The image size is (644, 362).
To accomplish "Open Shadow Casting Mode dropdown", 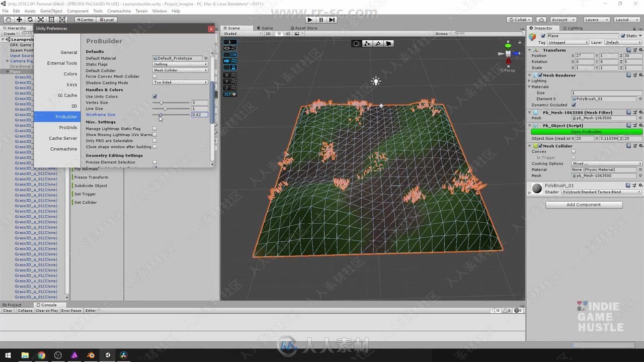I will (180, 82).
